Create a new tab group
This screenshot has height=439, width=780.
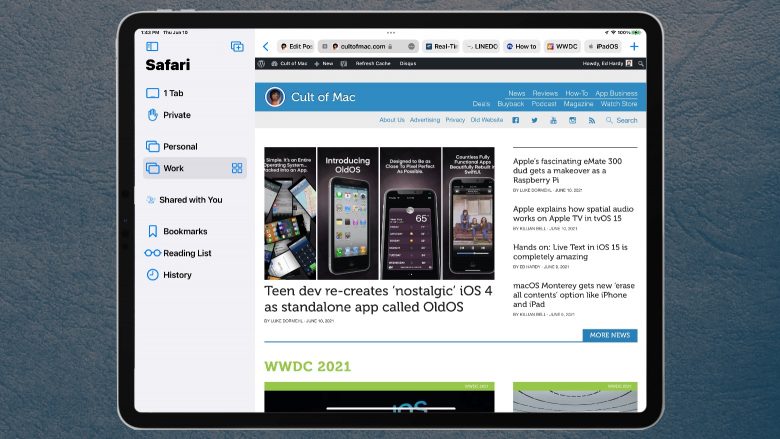[x=237, y=46]
